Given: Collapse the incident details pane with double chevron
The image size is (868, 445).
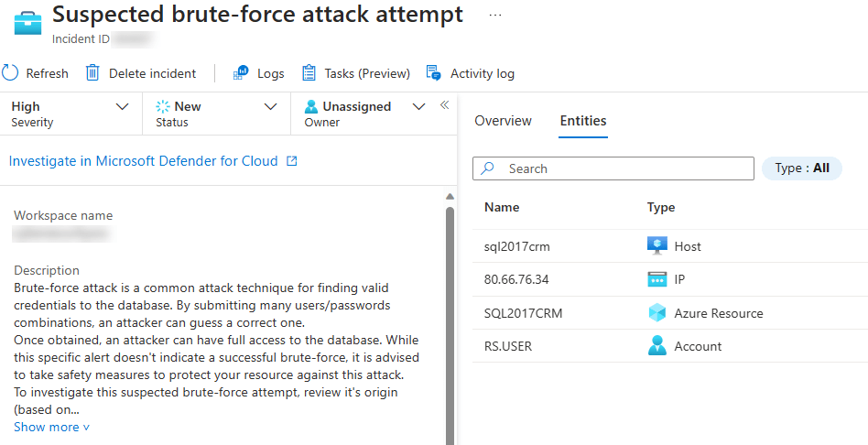Looking at the screenshot, I should [444, 105].
